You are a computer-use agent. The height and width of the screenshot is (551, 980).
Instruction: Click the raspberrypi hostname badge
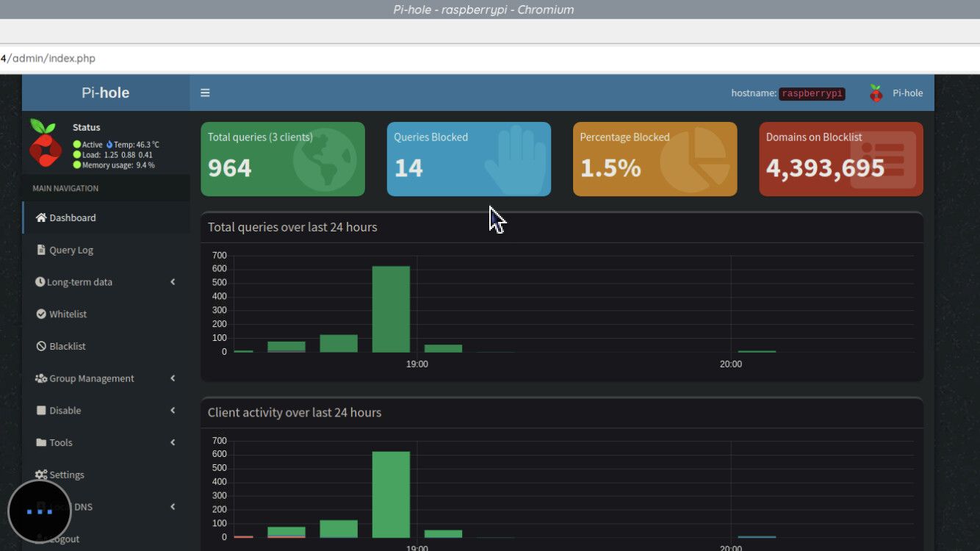coord(812,93)
